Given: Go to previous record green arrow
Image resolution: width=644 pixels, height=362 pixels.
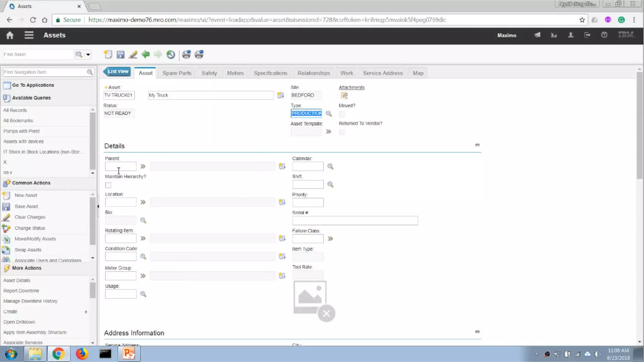Looking at the screenshot, I should (145, 54).
